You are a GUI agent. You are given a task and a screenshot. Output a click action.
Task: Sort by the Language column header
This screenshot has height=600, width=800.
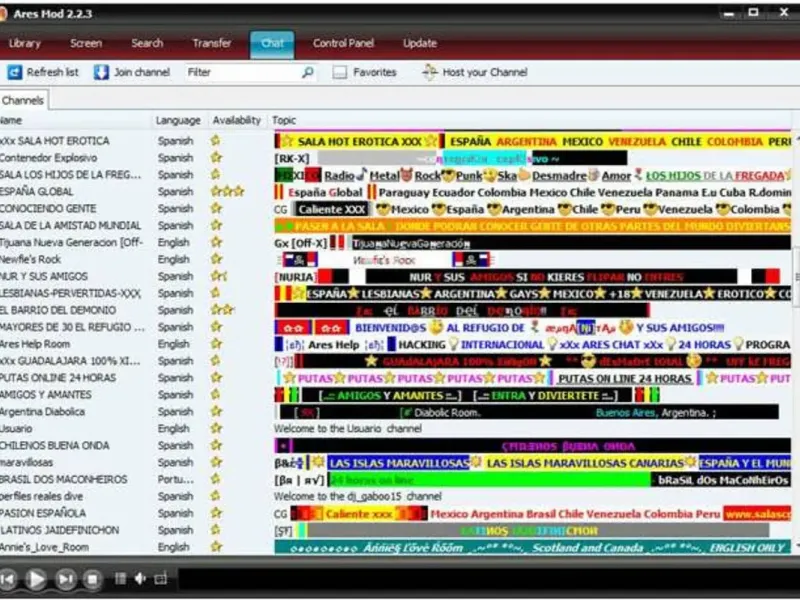[x=178, y=120]
